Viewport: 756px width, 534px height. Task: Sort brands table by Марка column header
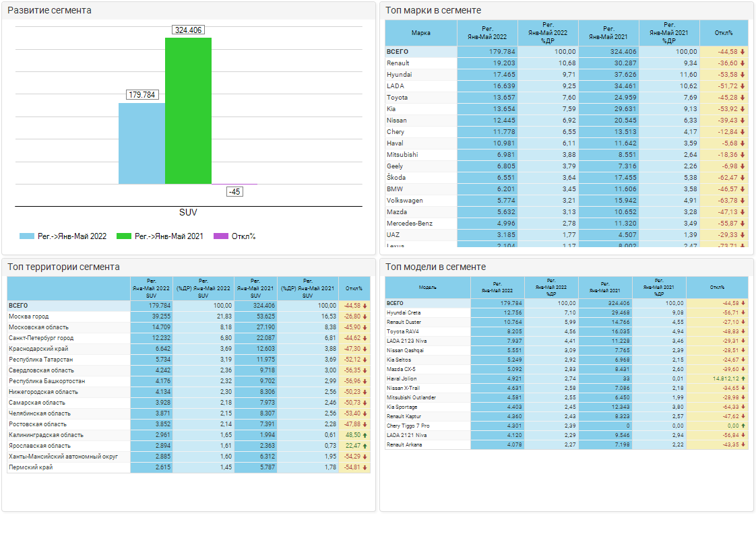click(421, 33)
